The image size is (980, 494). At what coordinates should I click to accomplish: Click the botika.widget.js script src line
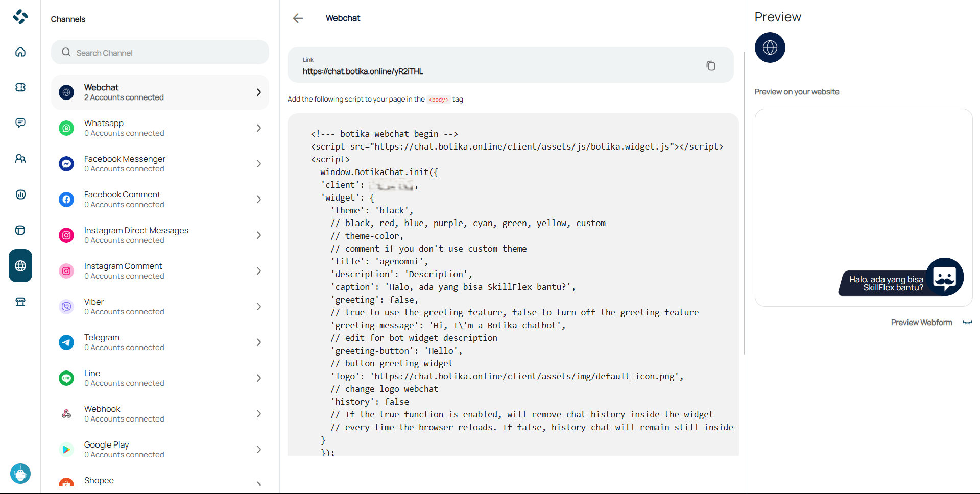coord(517,146)
